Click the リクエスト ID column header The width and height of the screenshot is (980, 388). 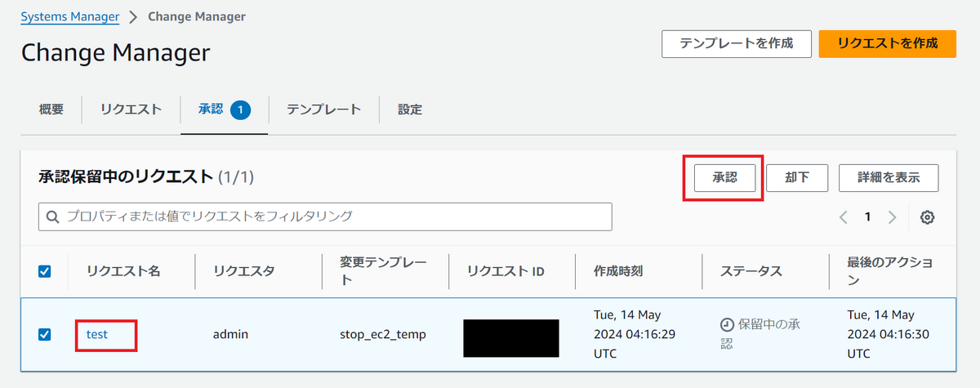506,271
